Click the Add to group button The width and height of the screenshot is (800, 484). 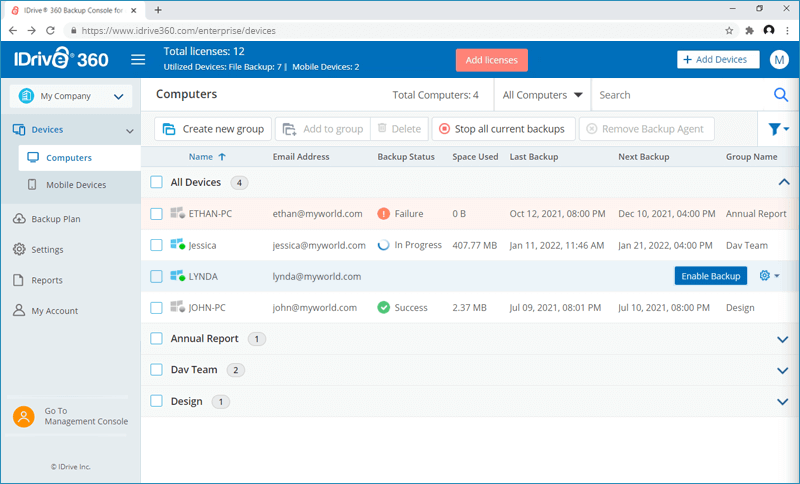pos(322,129)
